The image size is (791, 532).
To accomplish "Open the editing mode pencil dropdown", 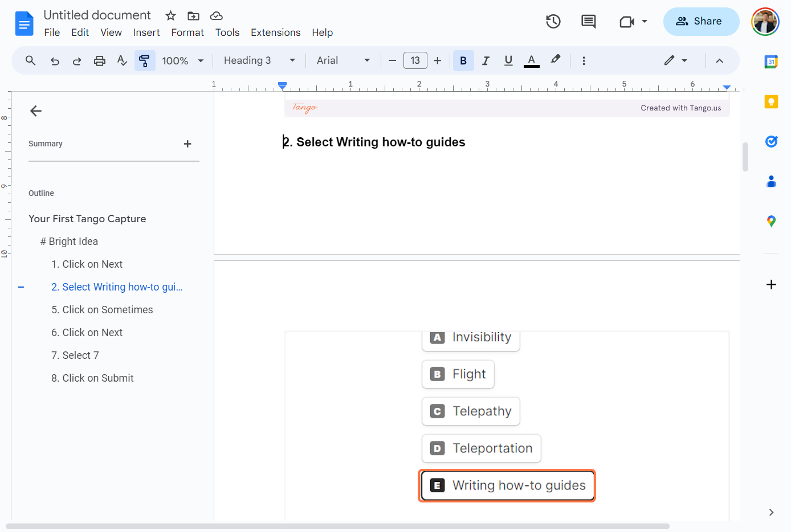I will [x=675, y=60].
